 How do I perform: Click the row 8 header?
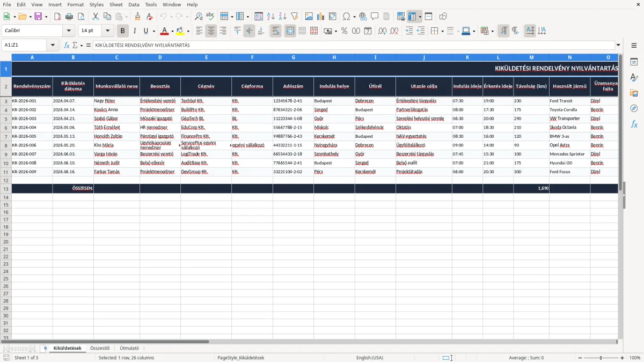pyautogui.click(x=6, y=145)
